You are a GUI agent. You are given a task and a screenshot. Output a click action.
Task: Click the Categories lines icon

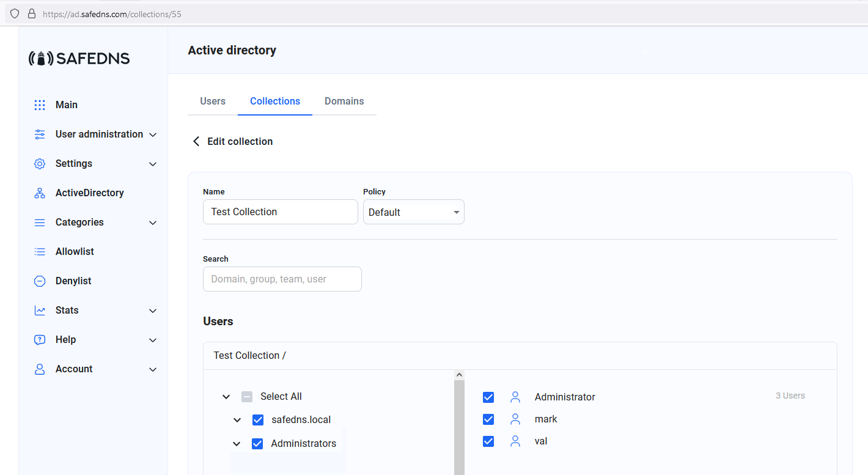point(40,223)
